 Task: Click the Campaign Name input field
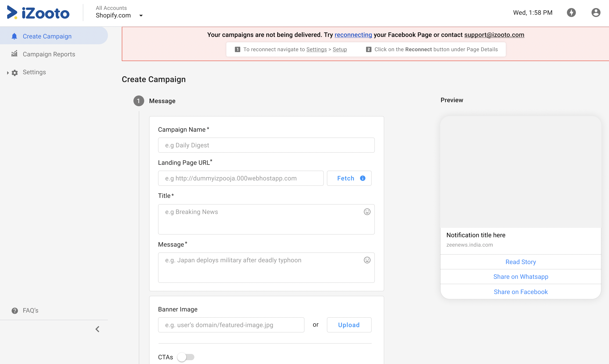[x=266, y=145]
